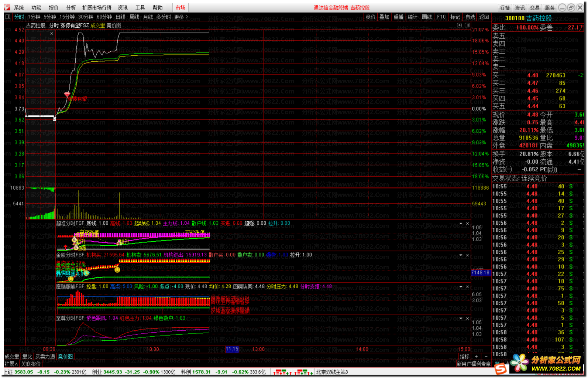This screenshot has height=378, width=588.
Task: Click the Sogou input method S icon
Action: coord(501,368)
